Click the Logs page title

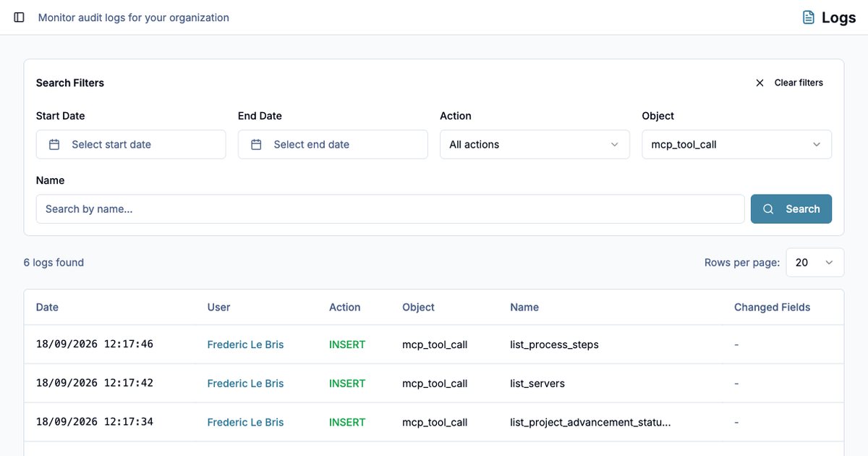[839, 17]
